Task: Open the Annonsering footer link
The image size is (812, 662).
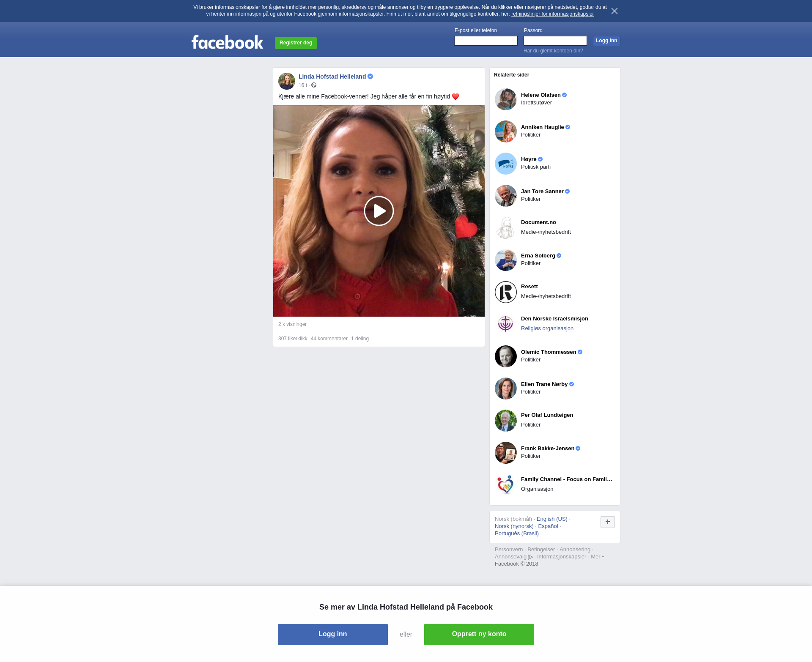Action: [x=575, y=550]
